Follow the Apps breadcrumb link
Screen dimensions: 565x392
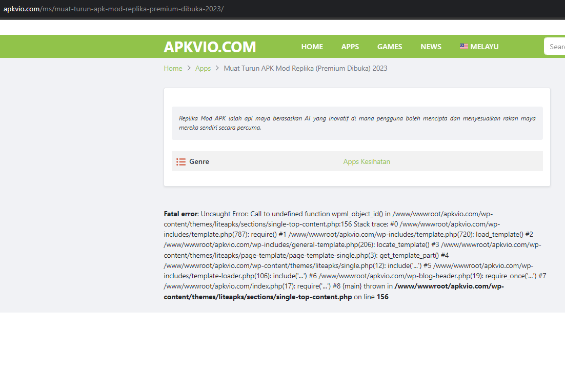[203, 69]
